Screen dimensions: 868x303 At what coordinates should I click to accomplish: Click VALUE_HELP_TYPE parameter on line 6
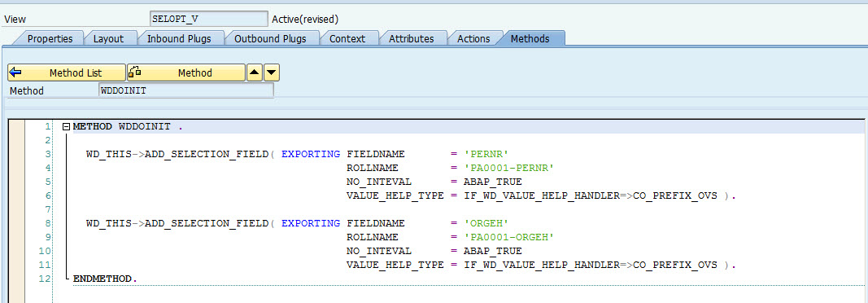pyautogui.click(x=395, y=195)
